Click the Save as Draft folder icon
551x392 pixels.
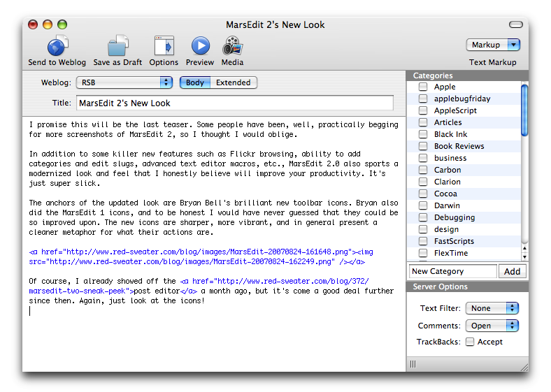117,46
